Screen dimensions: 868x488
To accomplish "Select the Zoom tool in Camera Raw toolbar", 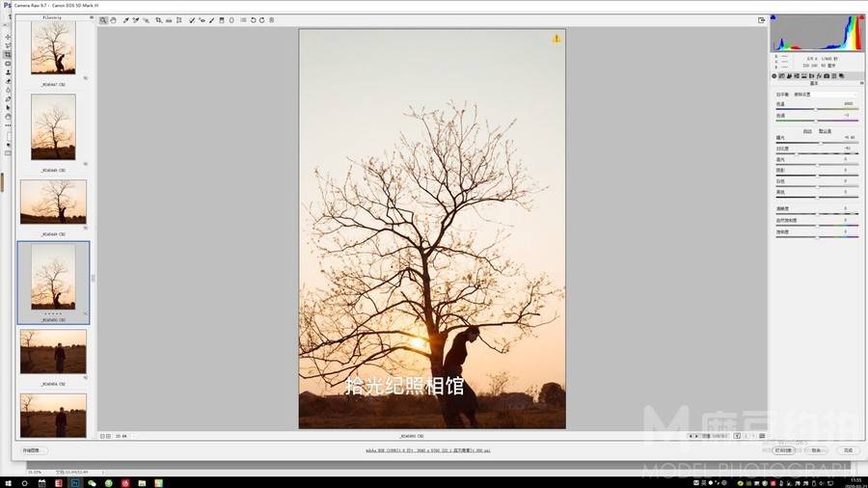I will point(103,19).
